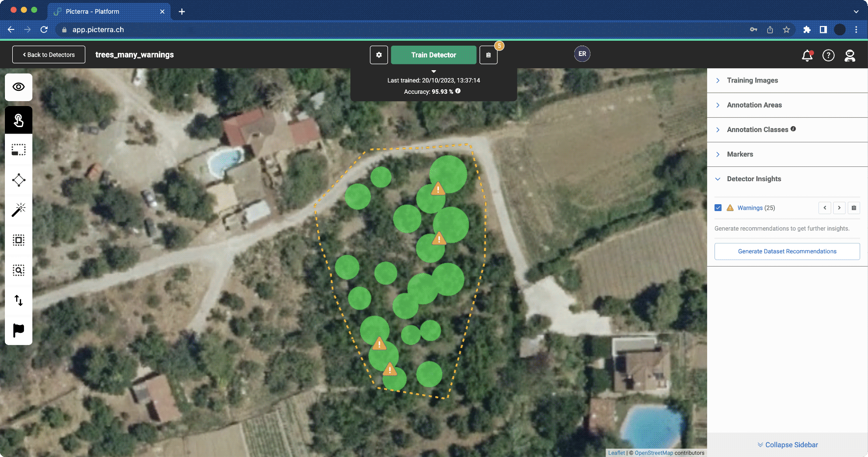Viewport: 868px width, 457px height.
Task: Collapse the training info dropdown arrow
Action: 434,72
